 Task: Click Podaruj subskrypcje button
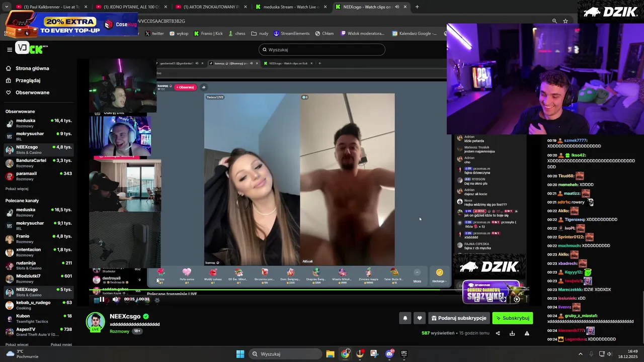(459, 318)
